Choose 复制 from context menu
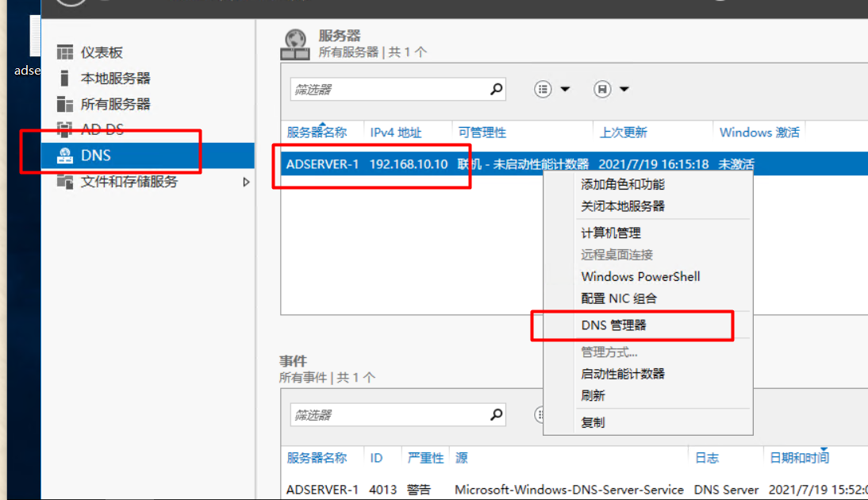The height and width of the screenshot is (500, 868). click(593, 422)
